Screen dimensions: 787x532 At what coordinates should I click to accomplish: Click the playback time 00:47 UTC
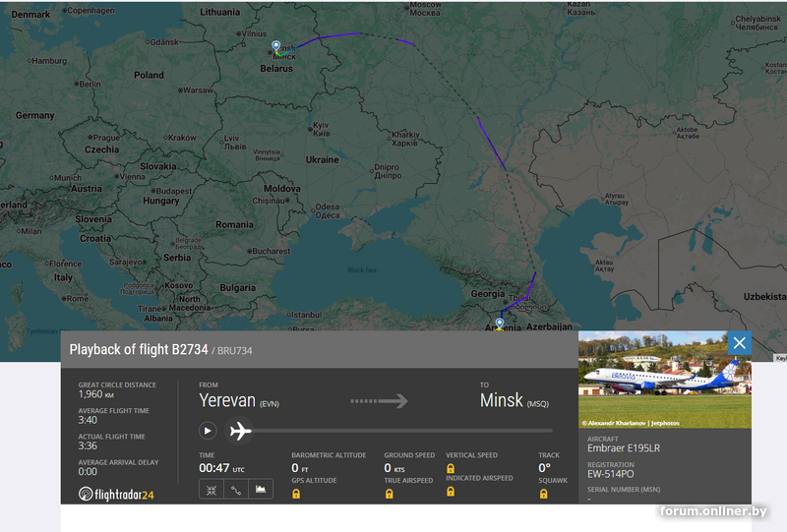pos(221,468)
